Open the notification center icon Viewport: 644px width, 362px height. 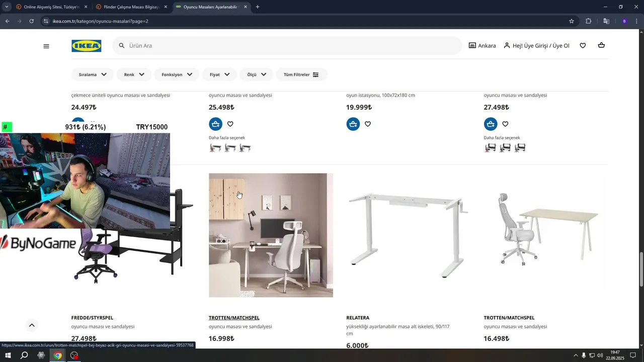633,355
